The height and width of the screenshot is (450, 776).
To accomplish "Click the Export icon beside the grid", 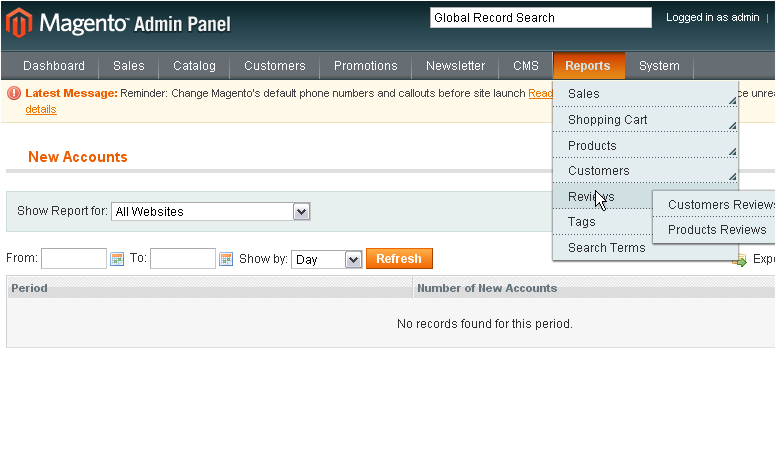I will click(740, 260).
